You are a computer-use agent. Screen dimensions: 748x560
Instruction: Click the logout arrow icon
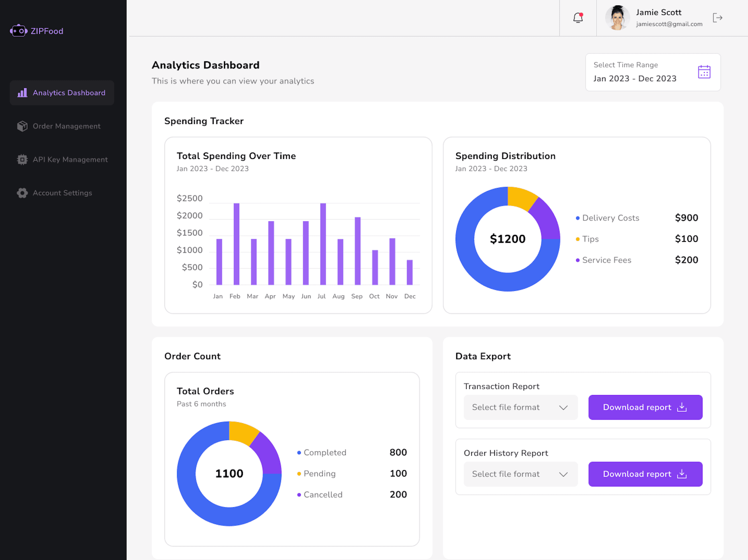(x=717, y=17)
